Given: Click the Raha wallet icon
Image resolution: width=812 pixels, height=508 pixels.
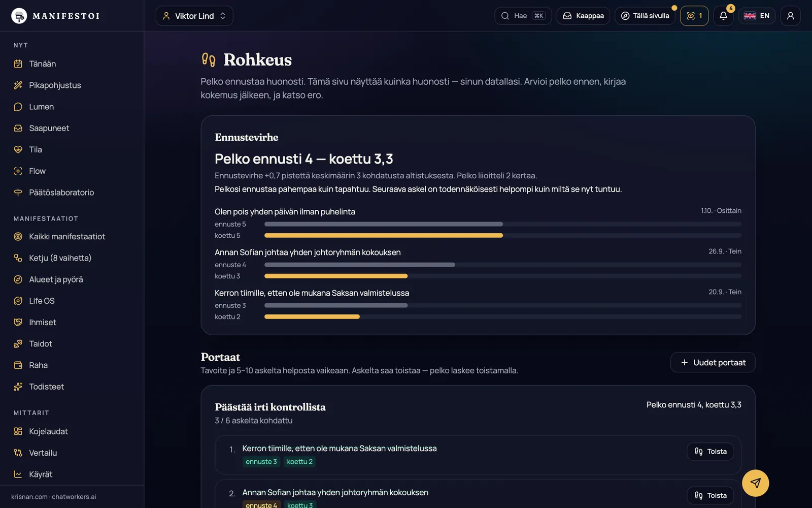Looking at the screenshot, I should 18,365.
